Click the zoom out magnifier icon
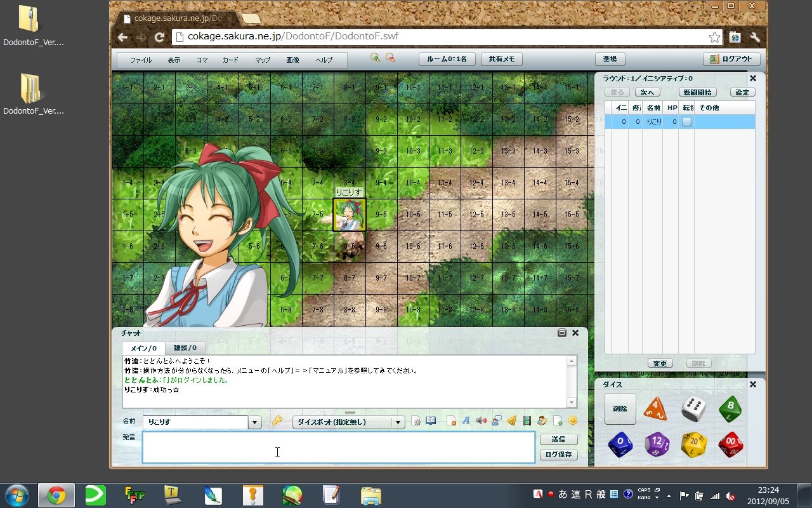The width and height of the screenshot is (812, 508). pyautogui.click(x=390, y=58)
